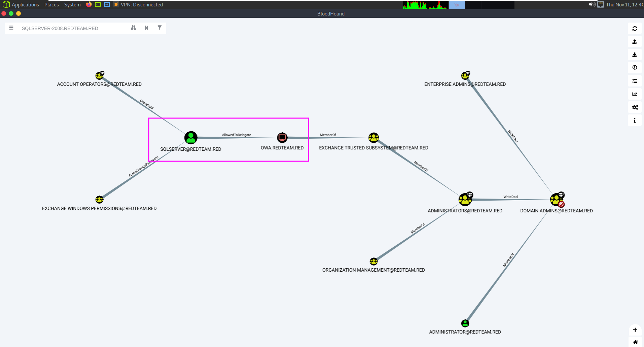644x347 pixels.
Task: Click the search field showing SQLSERVER-2008.REDTEAM.RED
Action: click(73, 28)
